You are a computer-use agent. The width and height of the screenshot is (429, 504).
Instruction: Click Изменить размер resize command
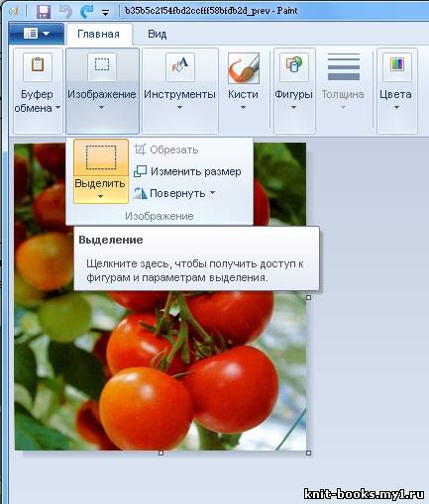(187, 171)
